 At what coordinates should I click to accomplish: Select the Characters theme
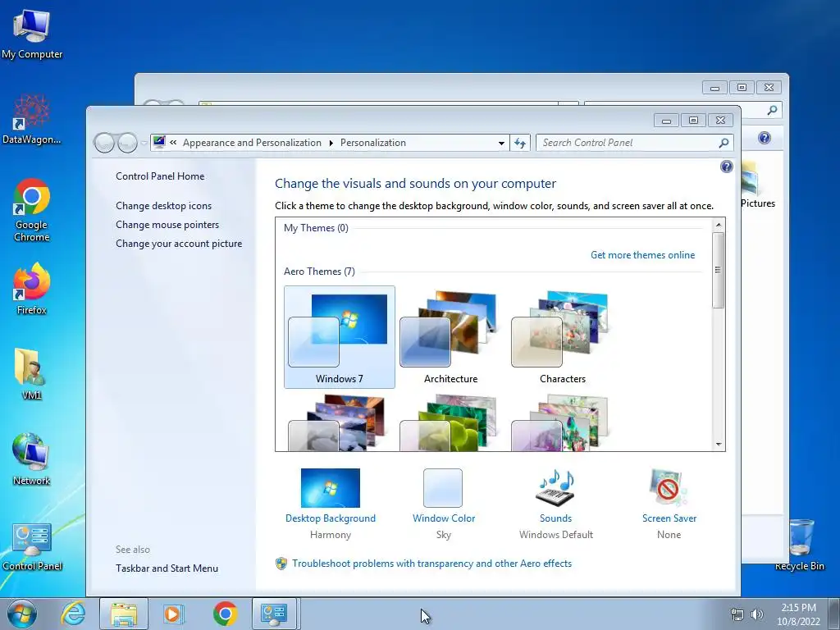[562, 337]
